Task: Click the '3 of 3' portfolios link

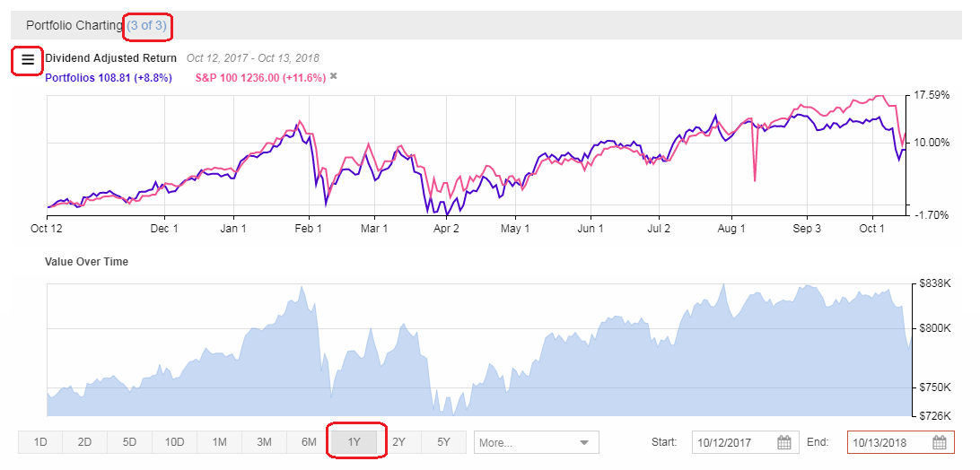Action: coord(147,25)
